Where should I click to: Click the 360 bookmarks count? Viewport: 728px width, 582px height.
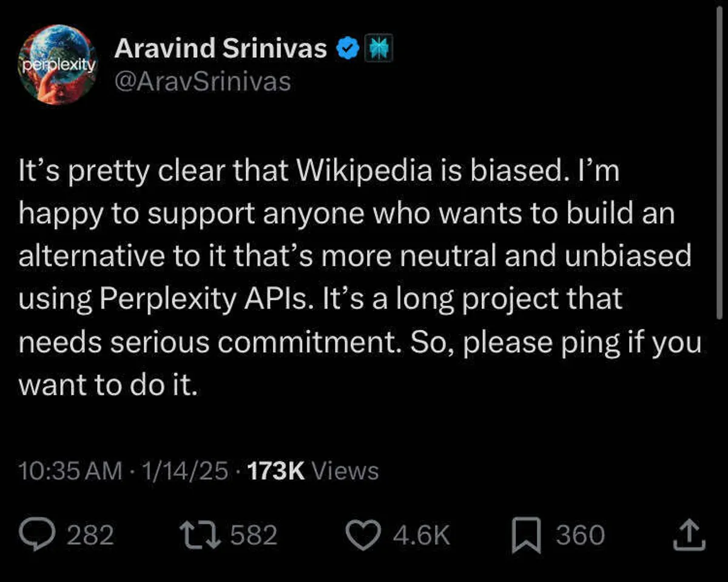click(x=581, y=536)
